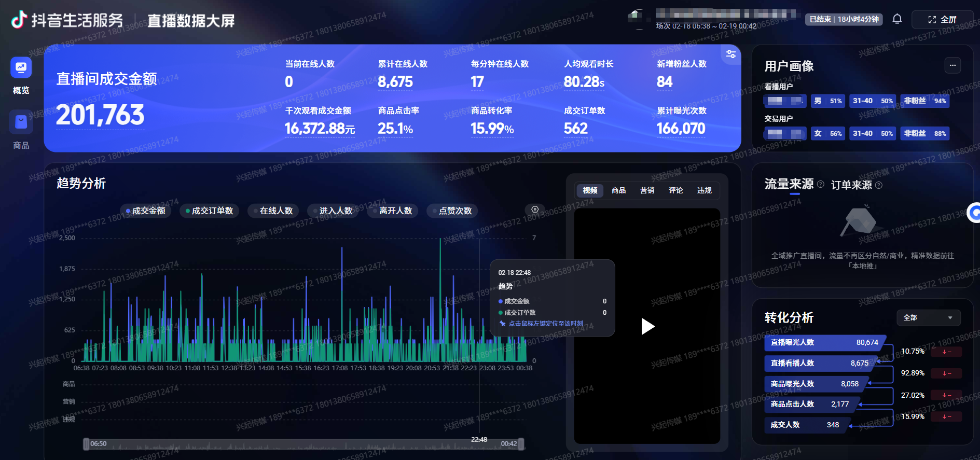The image size is (980, 460).
Task: Toggle the 成交金额 series in the legend
Action: pos(146,211)
